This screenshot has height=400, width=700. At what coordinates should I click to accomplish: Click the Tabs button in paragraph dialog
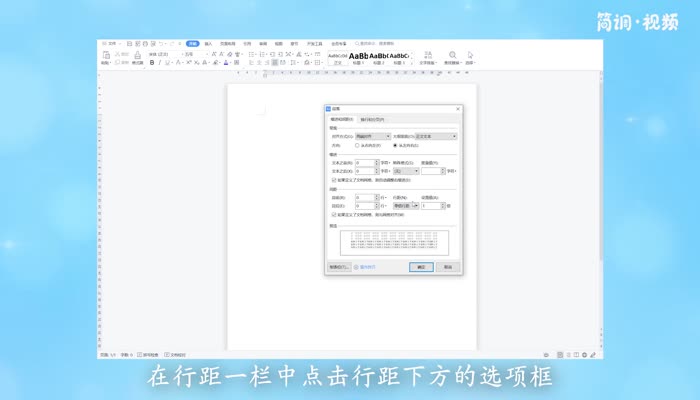(339, 267)
